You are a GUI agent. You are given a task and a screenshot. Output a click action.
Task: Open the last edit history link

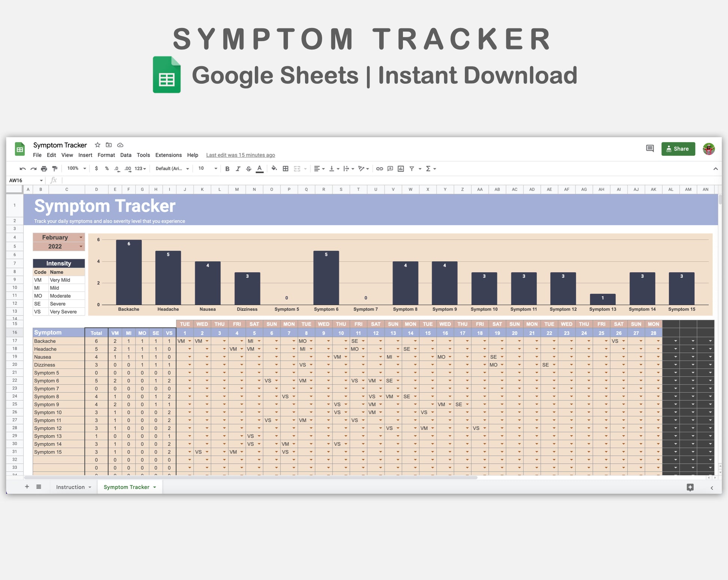pyautogui.click(x=240, y=155)
